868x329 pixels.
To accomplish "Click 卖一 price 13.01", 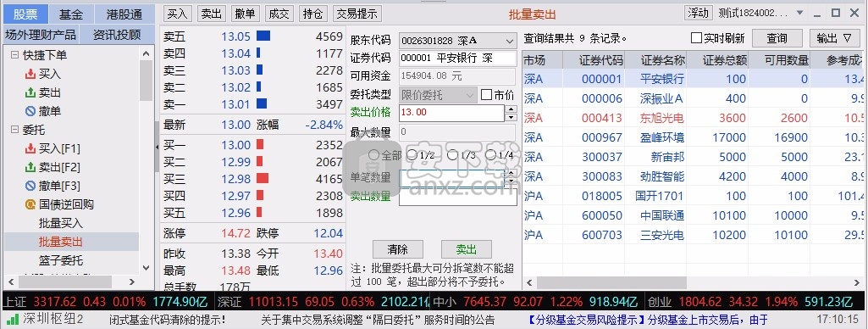I will [236, 104].
